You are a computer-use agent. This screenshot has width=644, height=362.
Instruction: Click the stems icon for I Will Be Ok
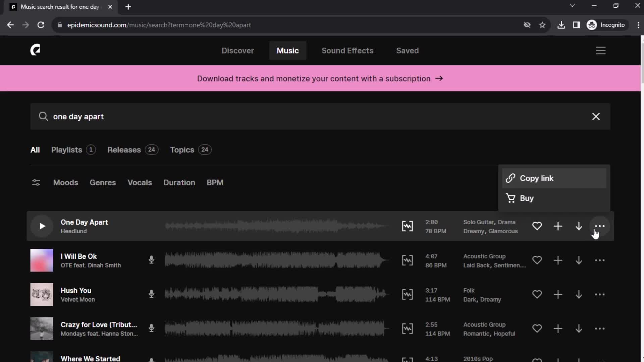click(408, 260)
